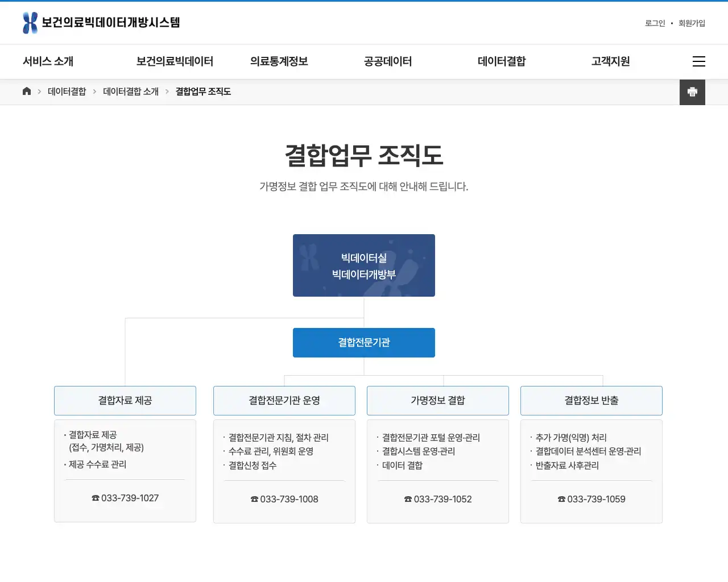Click the text (접수, 가명처리, 제공)

106,447
